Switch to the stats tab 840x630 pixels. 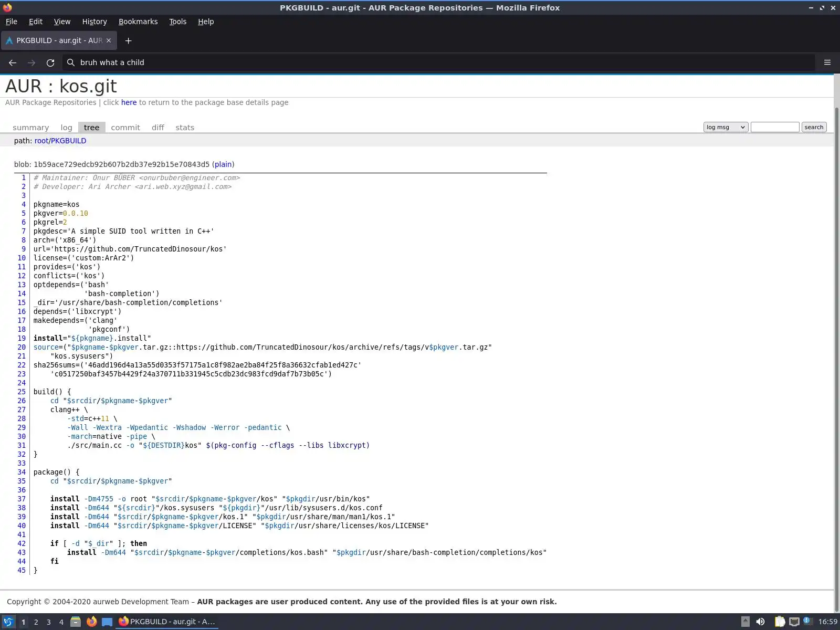(x=185, y=128)
